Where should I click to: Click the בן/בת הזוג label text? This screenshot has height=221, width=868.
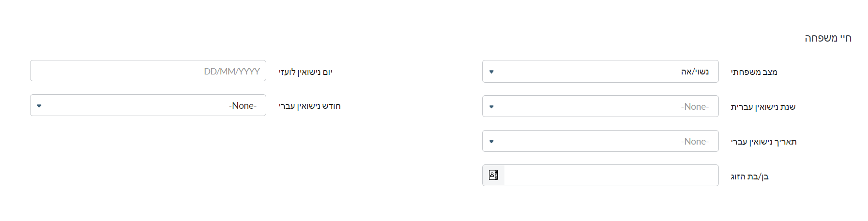tap(749, 177)
